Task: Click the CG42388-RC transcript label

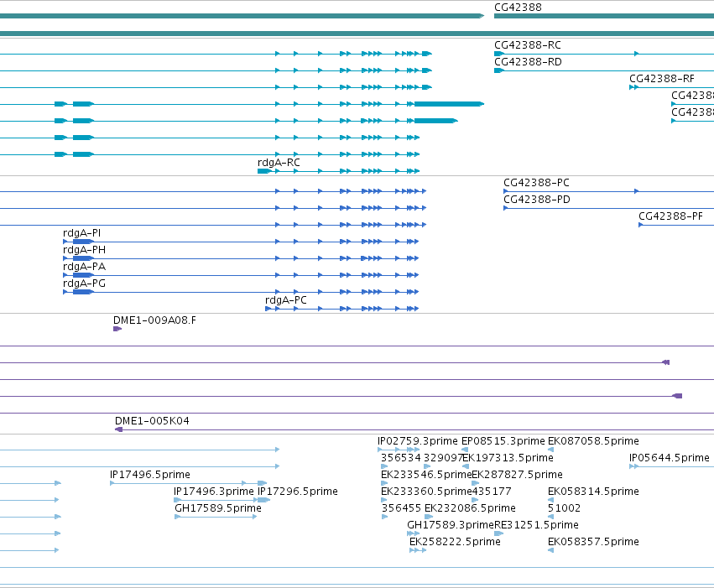Action: (x=527, y=45)
